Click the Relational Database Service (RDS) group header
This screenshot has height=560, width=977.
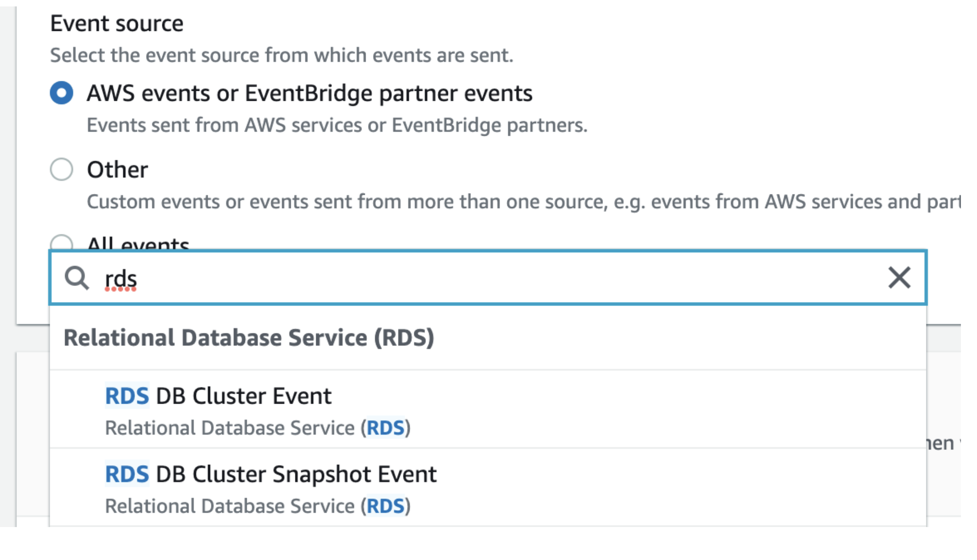(250, 338)
